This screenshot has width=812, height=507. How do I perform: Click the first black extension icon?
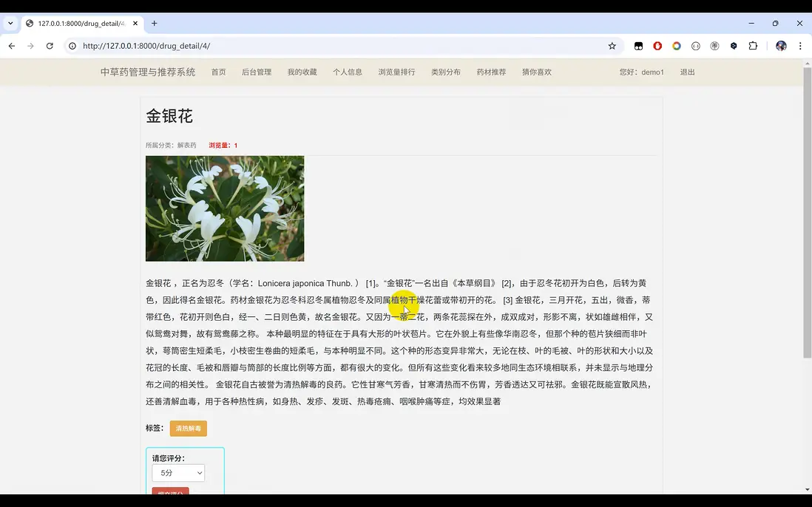tap(638, 46)
